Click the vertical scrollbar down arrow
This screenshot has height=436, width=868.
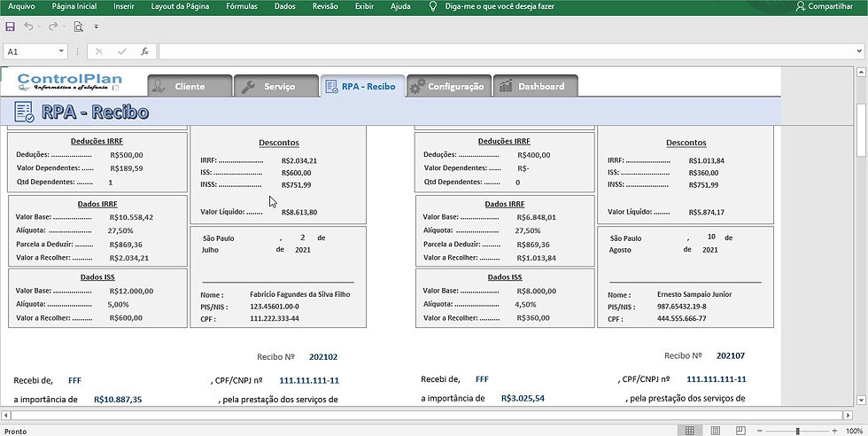pyautogui.click(x=861, y=400)
